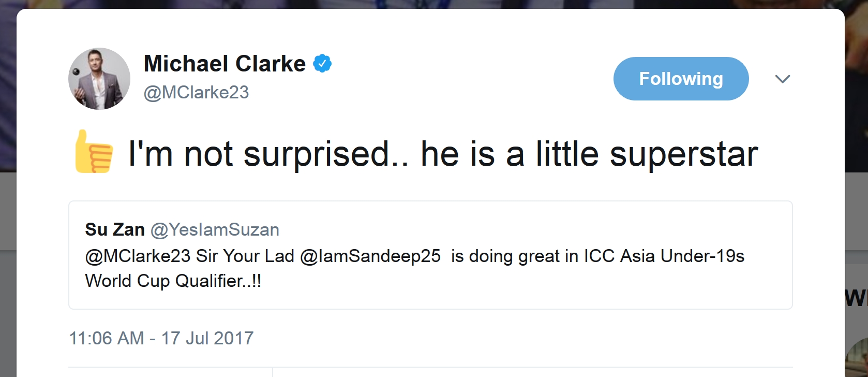Expand the chevron menu beside Following
This screenshot has width=868, height=377.
tap(783, 79)
